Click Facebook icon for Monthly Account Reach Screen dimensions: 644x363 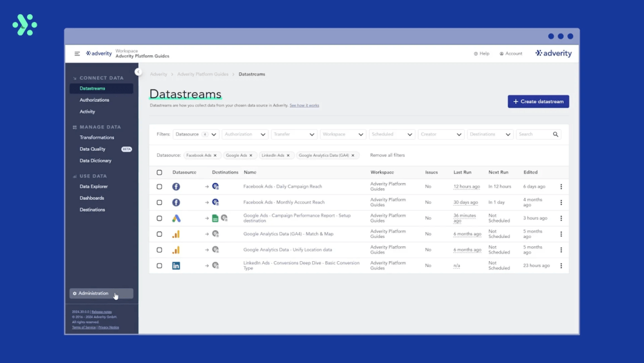(x=176, y=202)
